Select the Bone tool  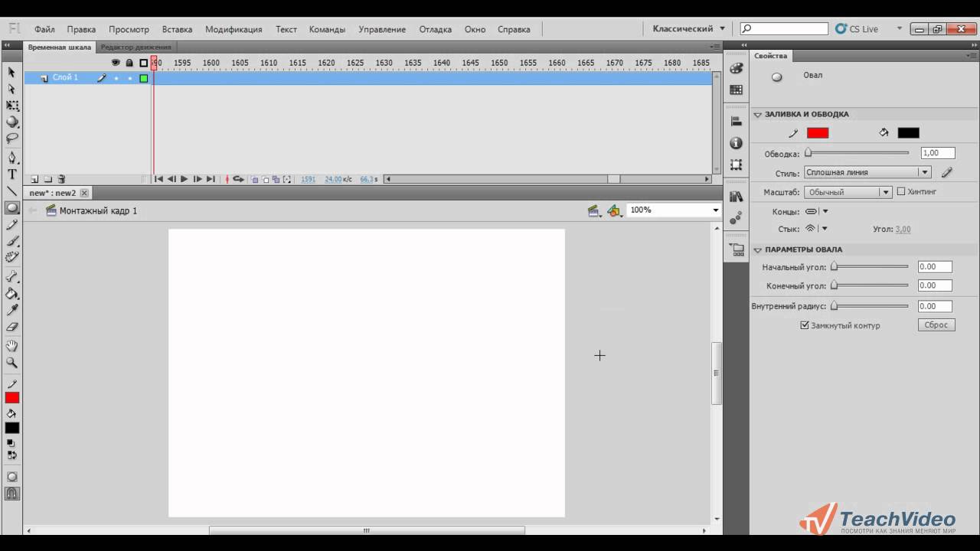(12, 277)
